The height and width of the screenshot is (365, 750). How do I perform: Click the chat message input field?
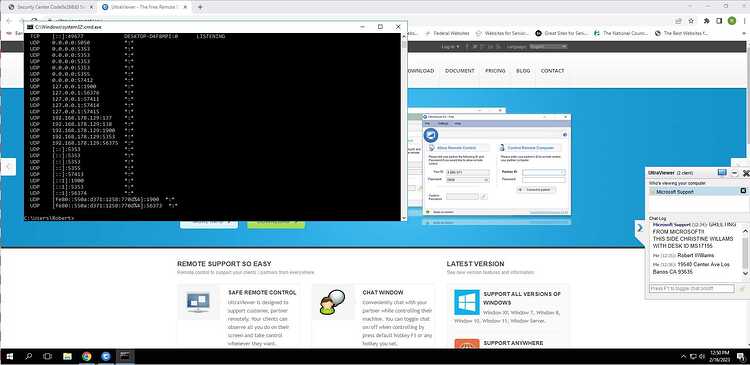(x=692, y=288)
